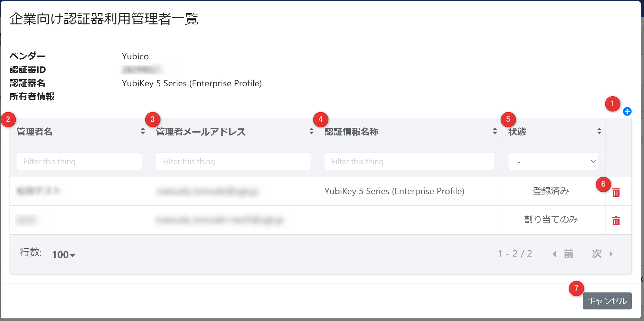The width and height of the screenshot is (644, 321).
Task: Go to next page with 次 arrow
Action: [x=603, y=254]
